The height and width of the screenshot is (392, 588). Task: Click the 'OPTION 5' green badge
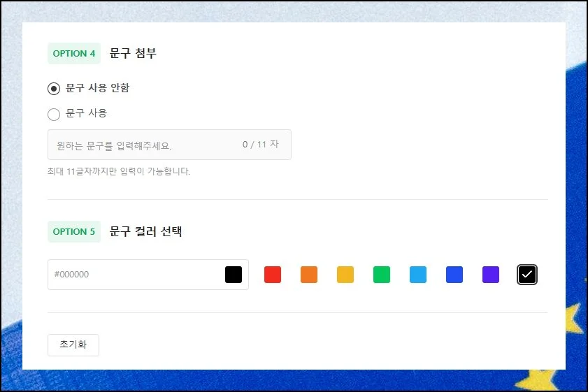pos(74,232)
